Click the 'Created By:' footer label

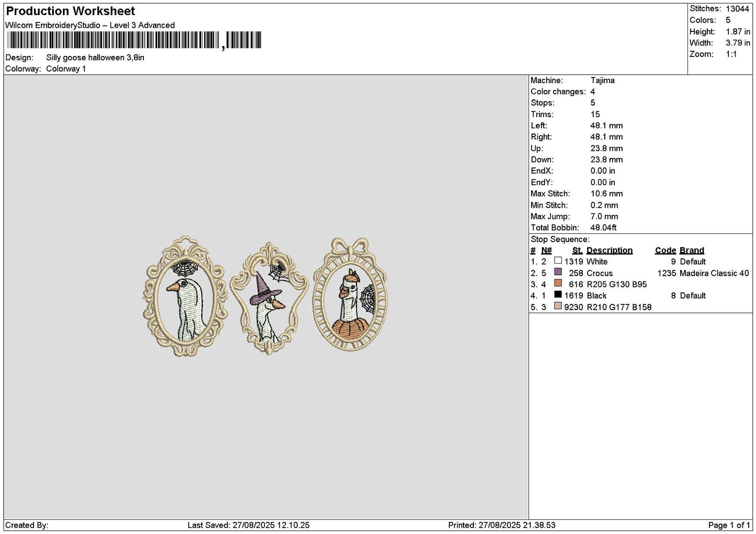point(27,525)
